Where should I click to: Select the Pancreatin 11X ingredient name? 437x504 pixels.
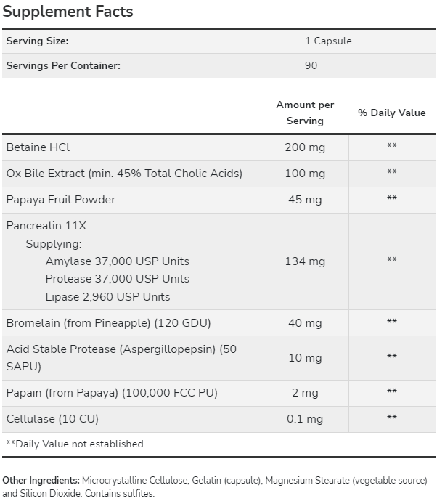[x=46, y=226]
